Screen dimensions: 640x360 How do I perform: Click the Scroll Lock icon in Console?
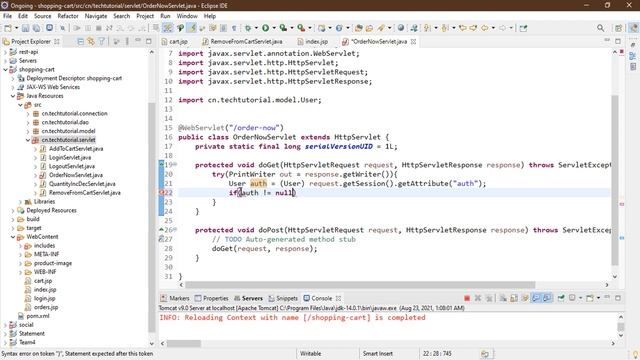[514, 298]
